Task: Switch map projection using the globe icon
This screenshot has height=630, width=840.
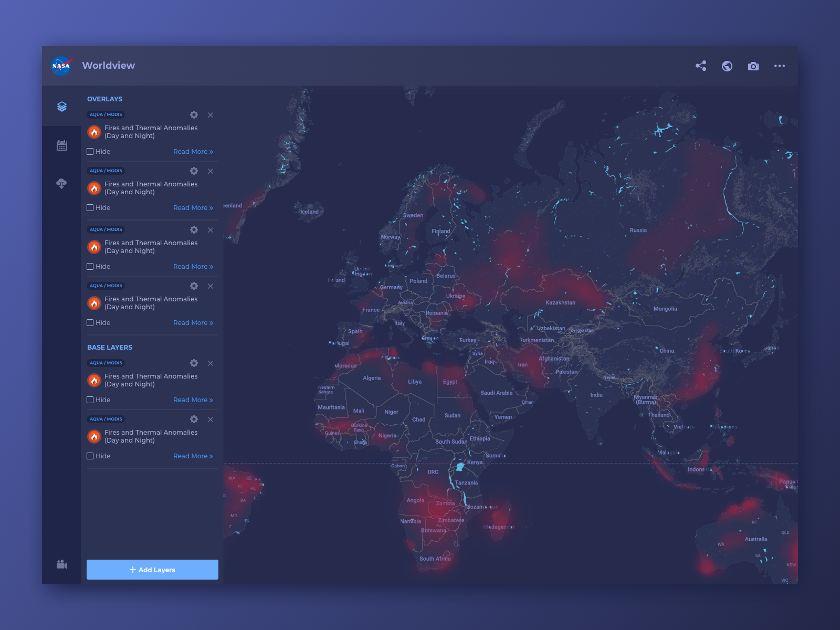Action: pyautogui.click(x=727, y=66)
